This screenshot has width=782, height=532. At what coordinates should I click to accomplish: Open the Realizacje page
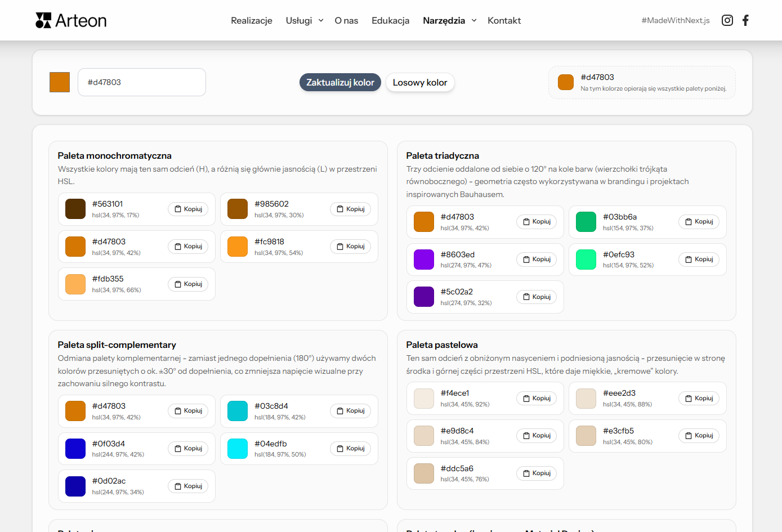251,20
